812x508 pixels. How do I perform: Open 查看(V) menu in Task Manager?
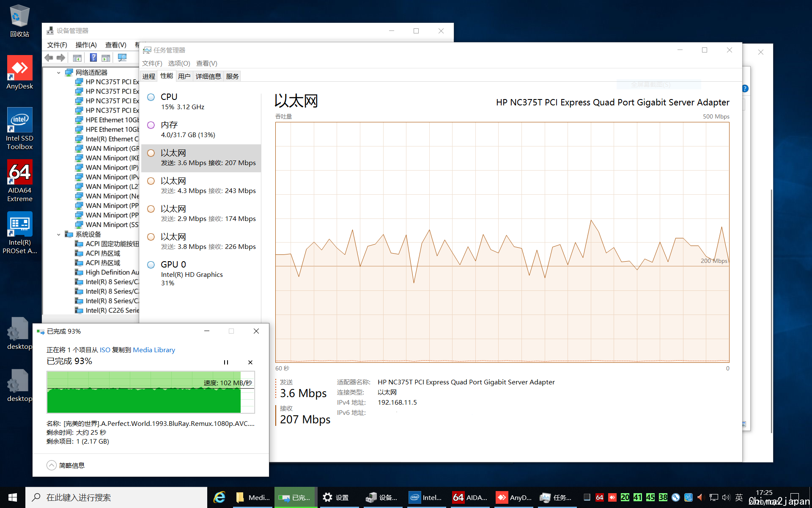point(207,63)
